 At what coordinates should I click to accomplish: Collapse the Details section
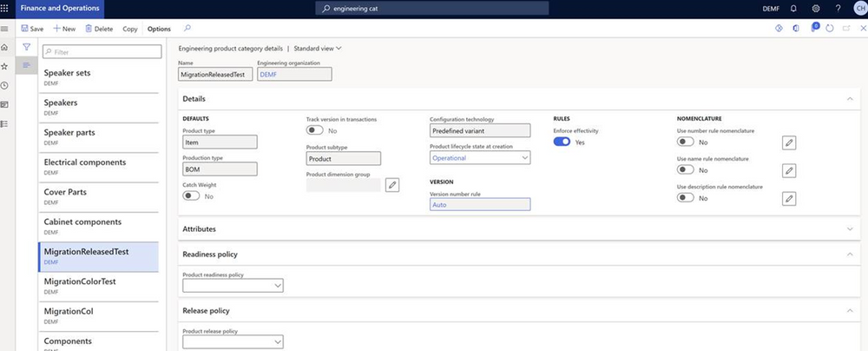point(850,99)
